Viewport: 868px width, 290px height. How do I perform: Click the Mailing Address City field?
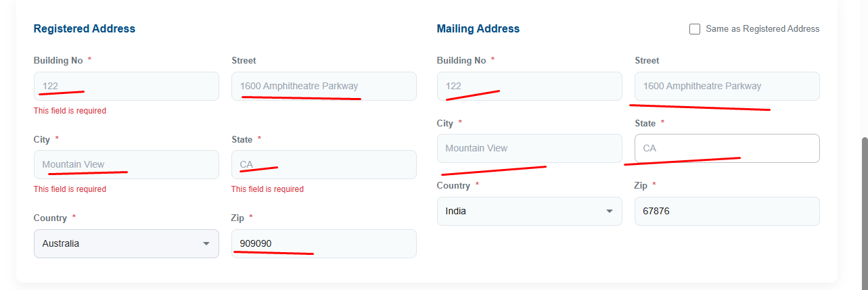click(x=529, y=148)
